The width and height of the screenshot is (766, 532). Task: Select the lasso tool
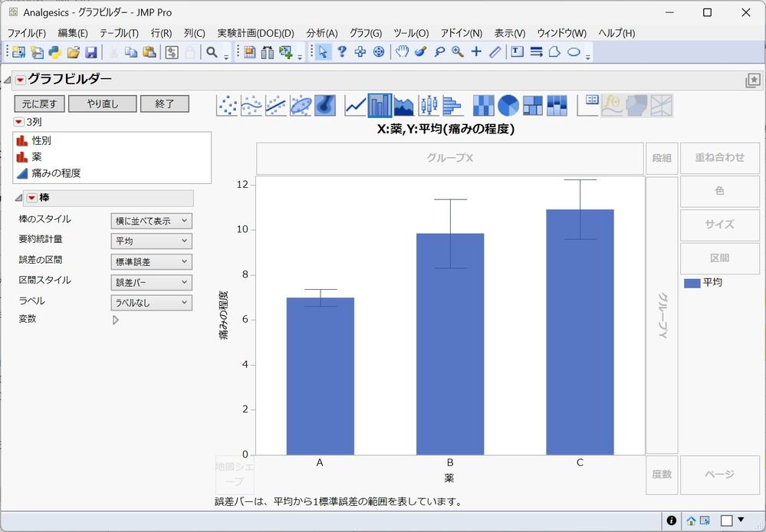click(x=439, y=52)
